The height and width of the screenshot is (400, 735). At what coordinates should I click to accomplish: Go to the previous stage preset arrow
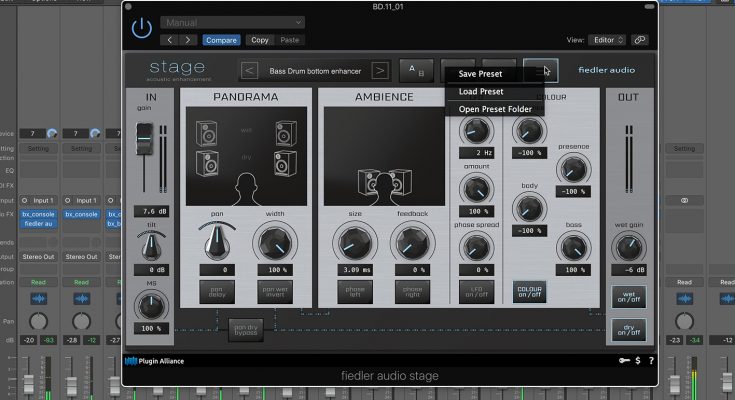250,70
